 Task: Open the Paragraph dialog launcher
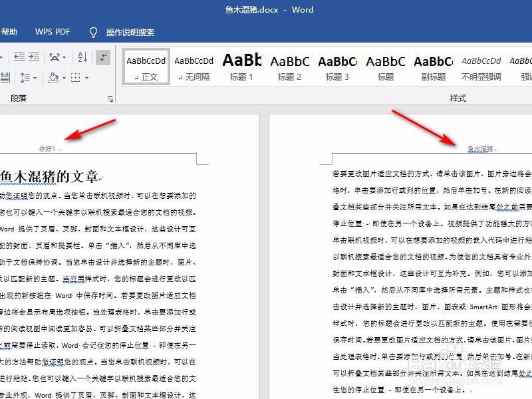pos(110,98)
